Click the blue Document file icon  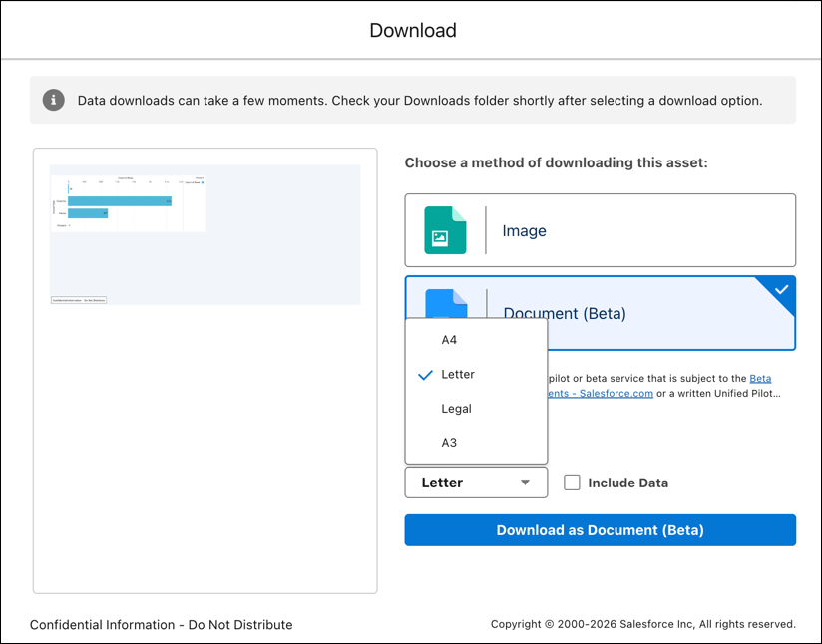446,303
